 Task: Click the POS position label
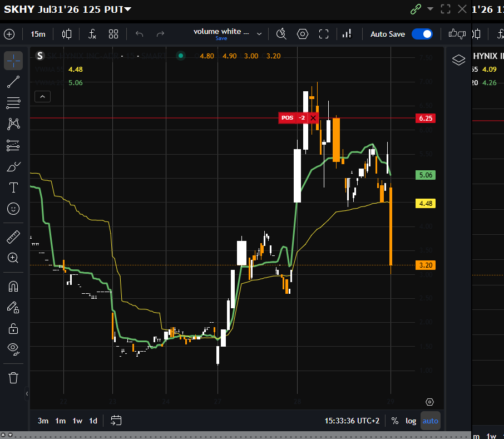coord(288,118)
